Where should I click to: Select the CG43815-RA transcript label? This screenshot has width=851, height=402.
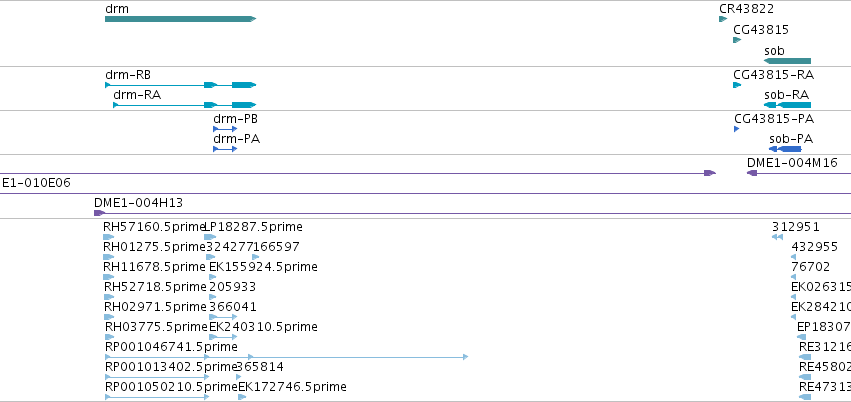tap(773, 75)
